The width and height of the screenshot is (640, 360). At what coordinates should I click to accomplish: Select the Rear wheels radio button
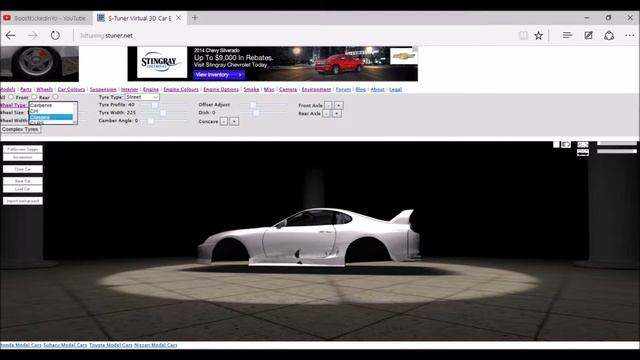pyautogui.click(x=55, y=97)
